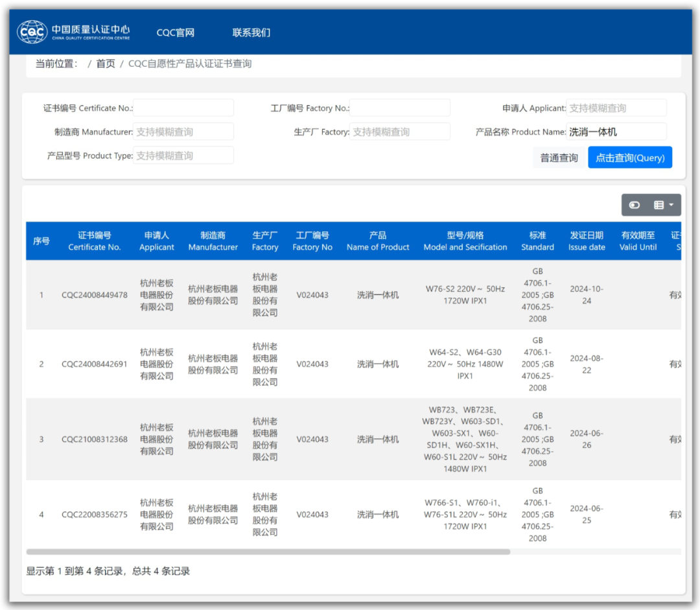The height and width of the screenshot is (610, 700).
Task: Click the CQC自愿性产品认证证书查询 breadcrumb
Action: coord(190,64)
